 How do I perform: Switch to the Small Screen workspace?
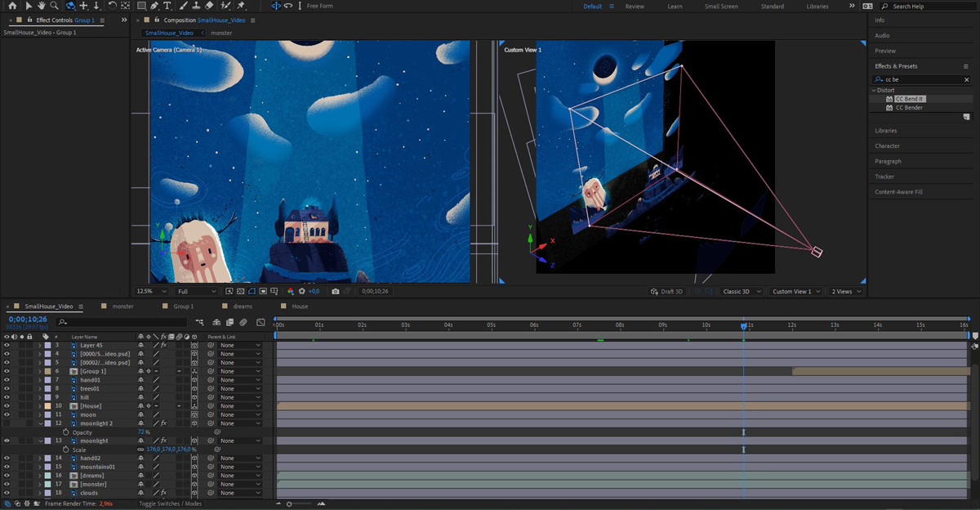tap(721, 7)
